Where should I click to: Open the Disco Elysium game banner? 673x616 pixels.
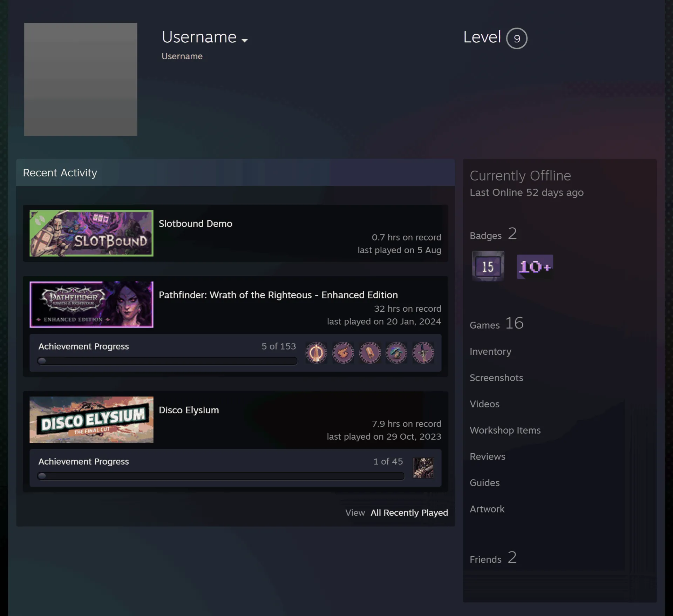pos(91,420)
